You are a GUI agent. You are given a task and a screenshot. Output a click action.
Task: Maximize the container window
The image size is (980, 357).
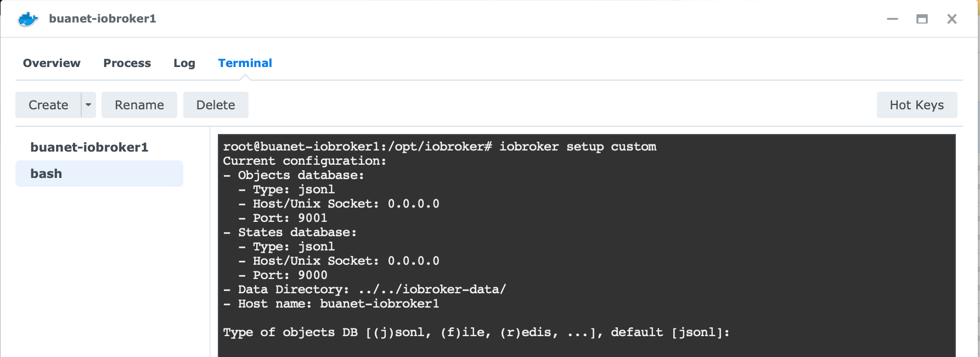[x=922, y=19]
